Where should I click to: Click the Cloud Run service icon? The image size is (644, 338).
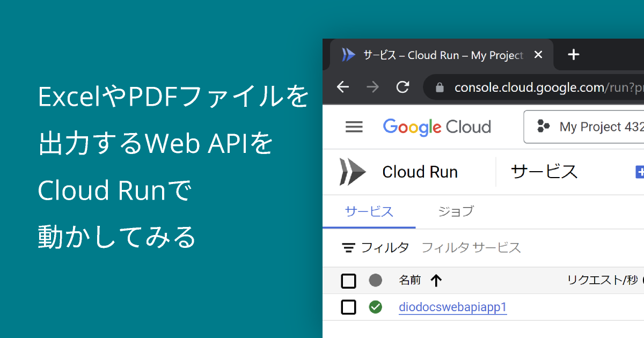click(354, 171)
